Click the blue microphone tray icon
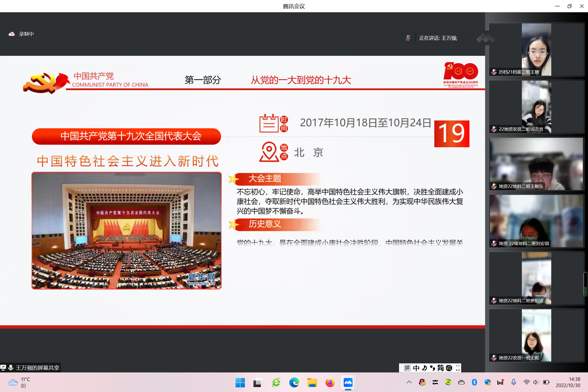 (x=514, y=382)
